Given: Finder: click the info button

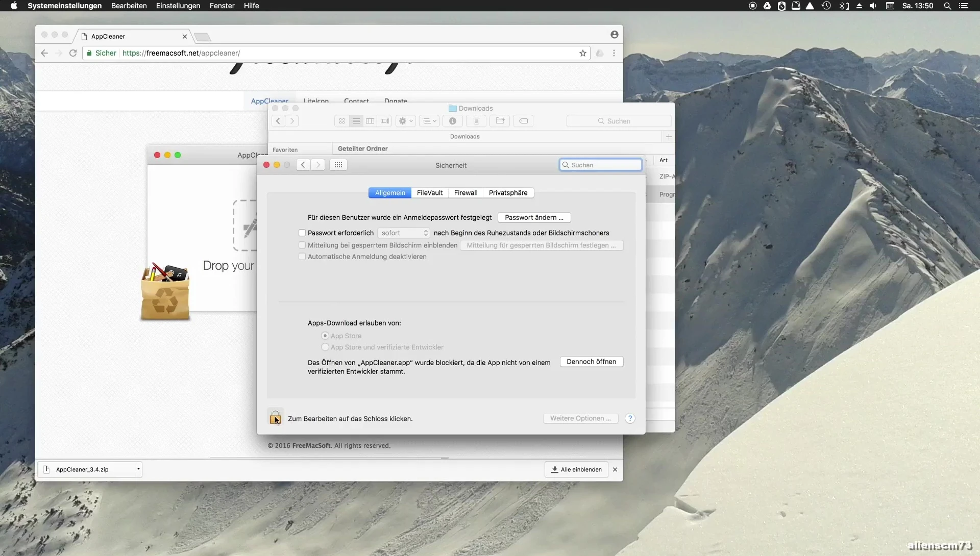Looking at the screenshot, I should point(453,121).
